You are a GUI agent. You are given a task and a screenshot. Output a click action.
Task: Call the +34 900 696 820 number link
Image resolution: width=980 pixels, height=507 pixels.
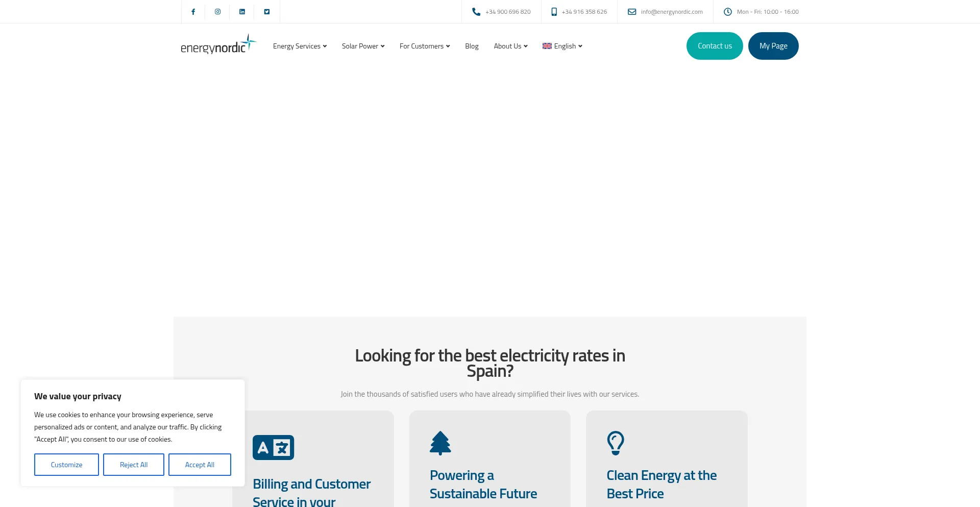click(507, 12)
